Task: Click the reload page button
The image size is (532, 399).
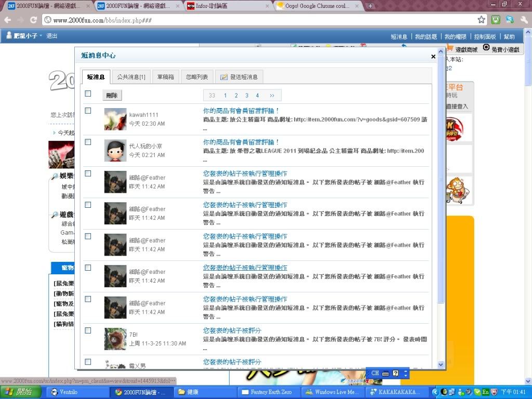Action: click(x=33, y=20)
